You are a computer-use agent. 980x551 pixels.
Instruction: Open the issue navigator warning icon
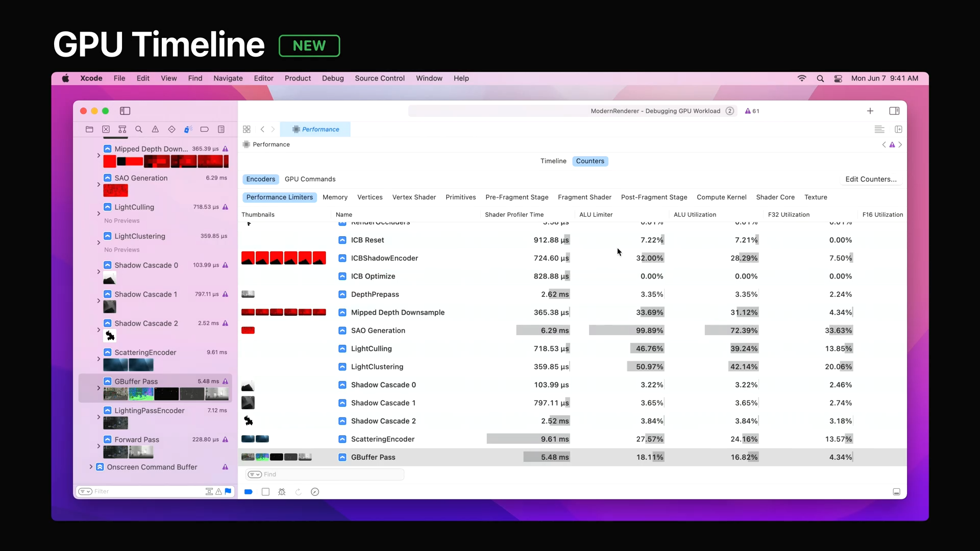[155, 130]
